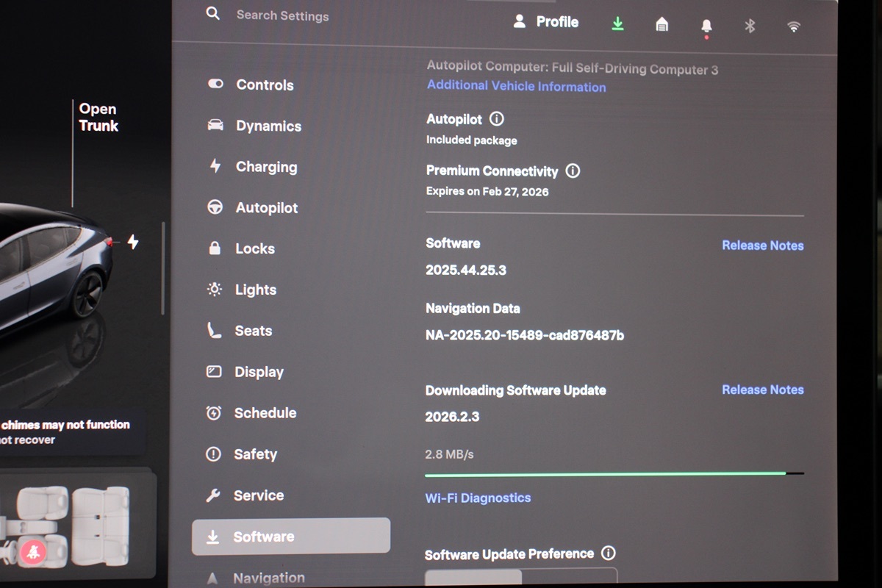
Task: Tap the Bluetooth status icon
Action: click(750, 26)
